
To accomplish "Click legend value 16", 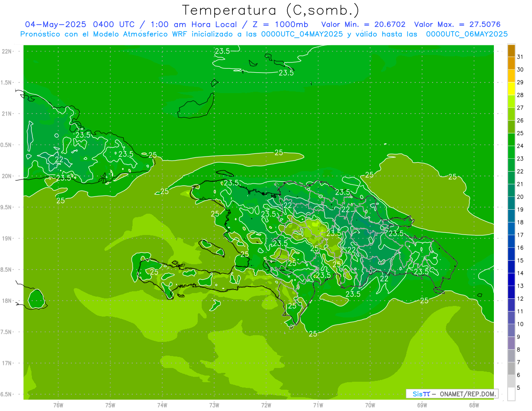I will (x=520, y=248).
